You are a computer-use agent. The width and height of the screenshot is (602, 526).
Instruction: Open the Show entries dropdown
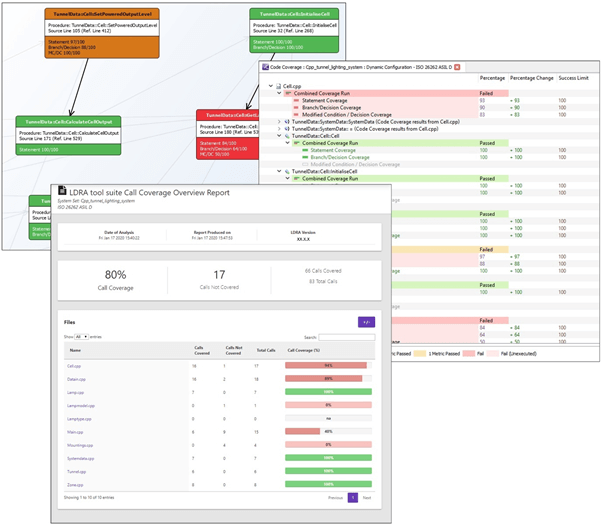point(81,337)
